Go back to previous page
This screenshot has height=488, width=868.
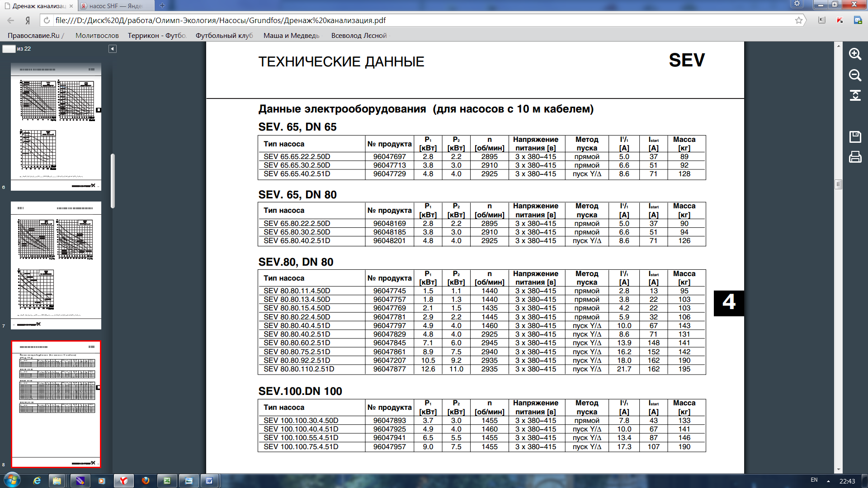tap(11, 20)
